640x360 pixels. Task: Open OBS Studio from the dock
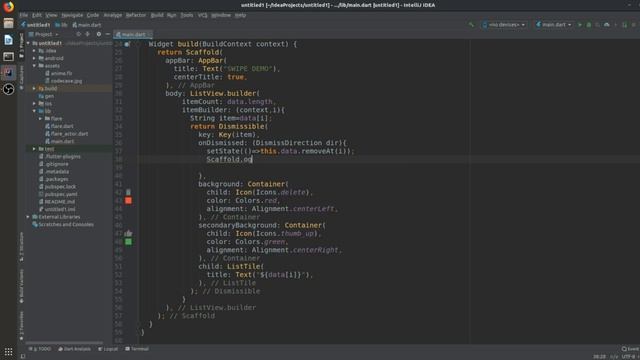tap(9, 89)
